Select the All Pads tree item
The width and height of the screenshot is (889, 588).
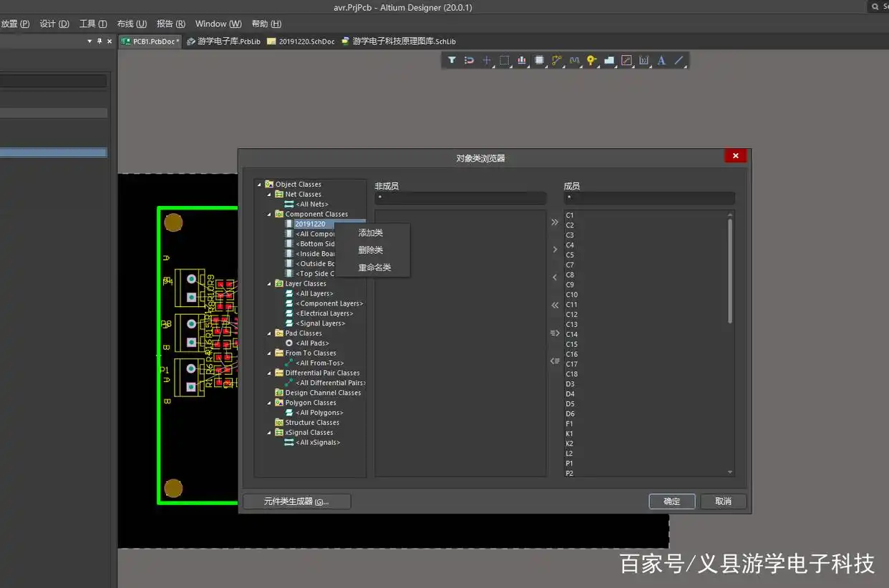(x=312, y=343)
